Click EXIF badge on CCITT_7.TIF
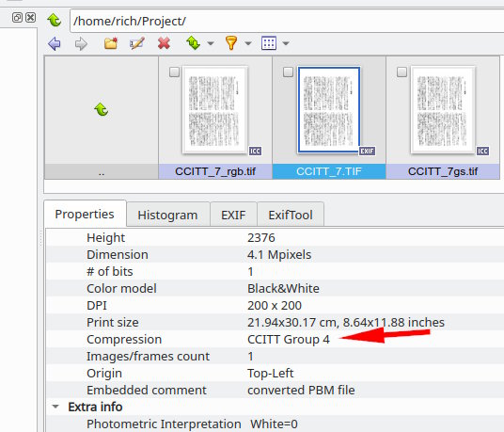Screen dimensions: 504x432 click(x=367, y=152)
